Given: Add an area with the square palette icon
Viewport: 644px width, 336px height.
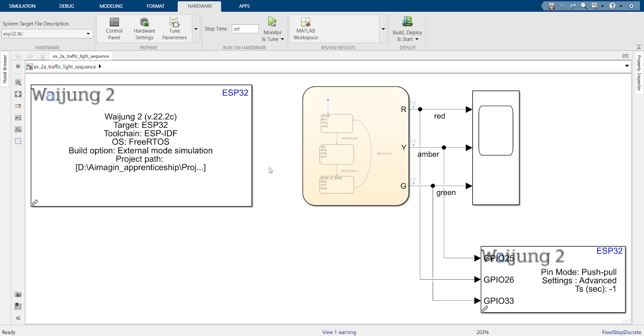Looking at the screenshot, I should tap(18, 141).
